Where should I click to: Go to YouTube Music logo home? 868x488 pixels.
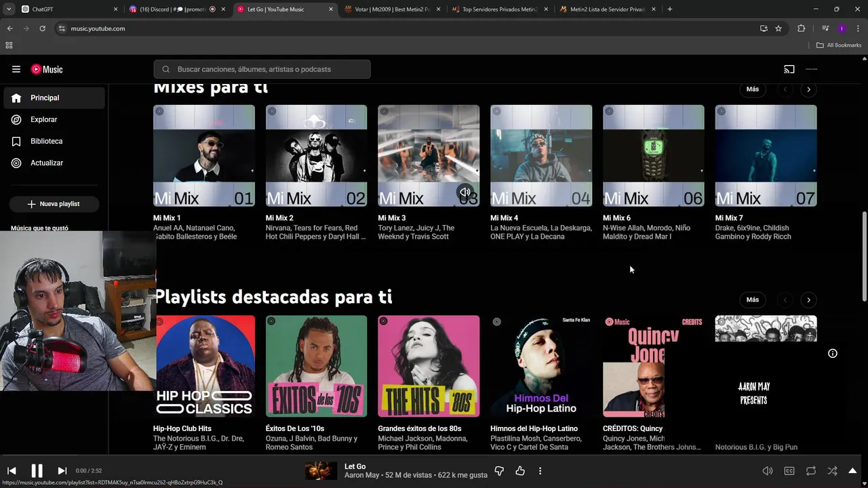[x=47, y=69]
